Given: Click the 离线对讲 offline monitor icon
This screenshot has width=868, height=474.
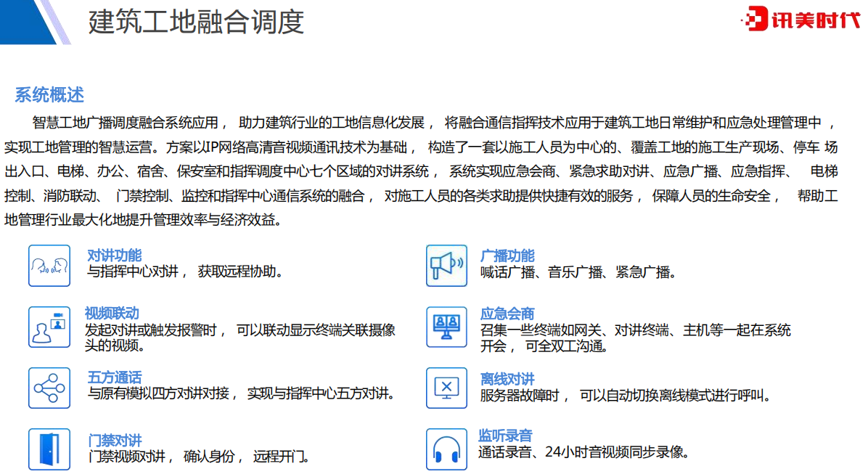Looking at the screenshot, I should coord(446,388).
